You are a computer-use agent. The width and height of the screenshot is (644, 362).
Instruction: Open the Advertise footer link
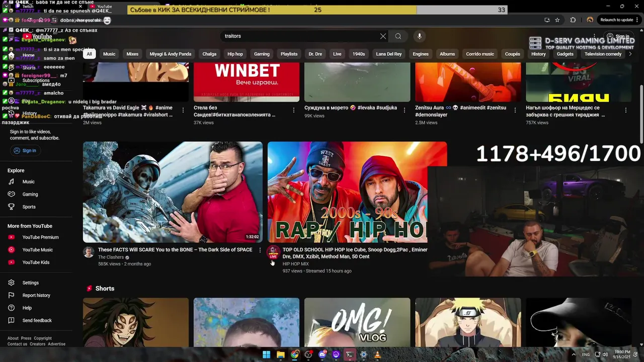pyautogui.click(x=57, y=344)
